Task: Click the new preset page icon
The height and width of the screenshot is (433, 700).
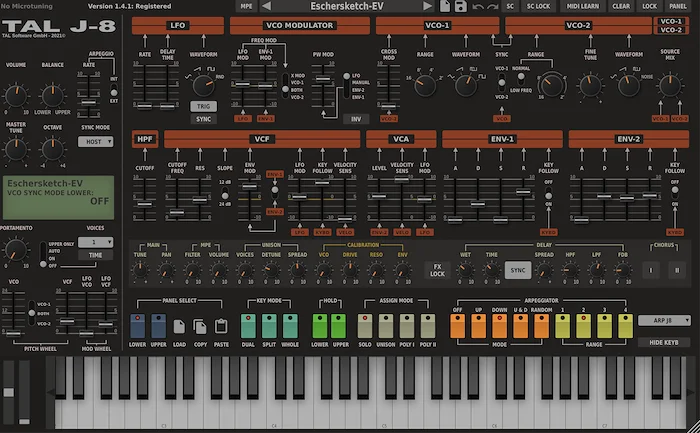Action: click(445, 6)
